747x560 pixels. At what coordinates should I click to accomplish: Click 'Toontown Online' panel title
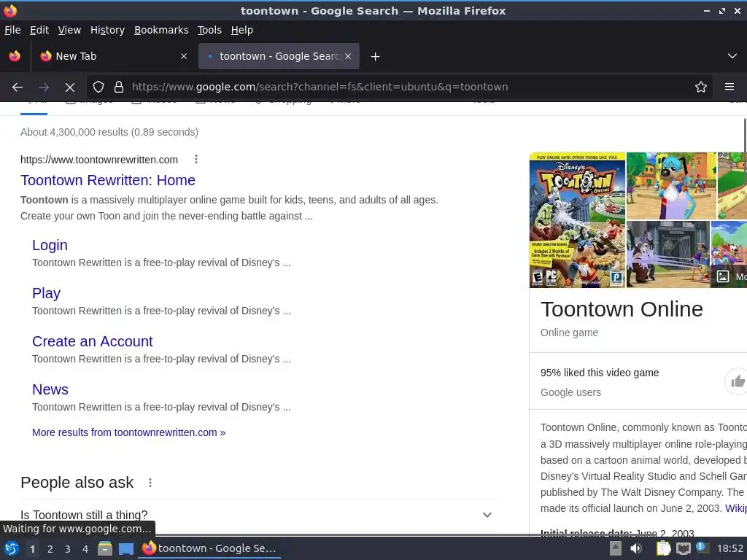pyautogui.click(x=622, y=309)
